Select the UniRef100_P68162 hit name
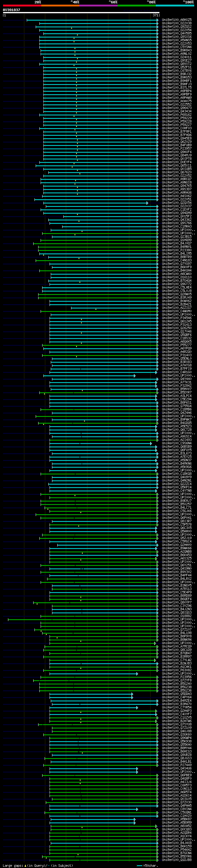This screenshot has width=197, height=868. coord(177,115)
